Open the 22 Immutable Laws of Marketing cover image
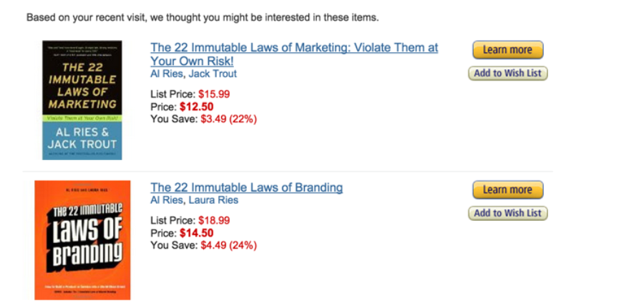644x303 pixels. 82,100
